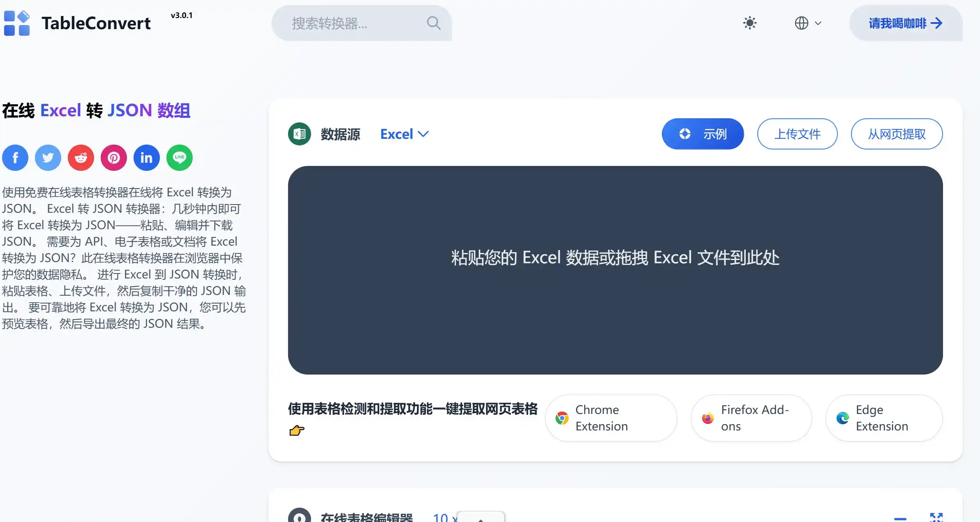Share the page on Pinterest
The height and width of the screenshot is (522, 980).
[114, 158]
